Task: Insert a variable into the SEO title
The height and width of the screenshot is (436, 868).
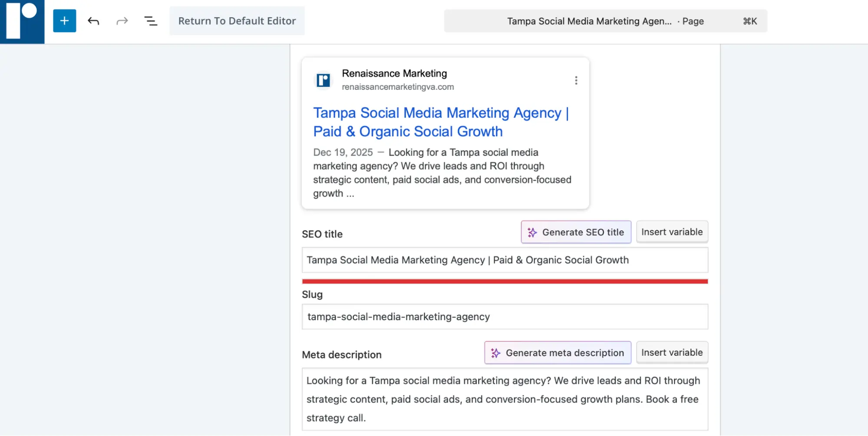Action: coord(672,232)
